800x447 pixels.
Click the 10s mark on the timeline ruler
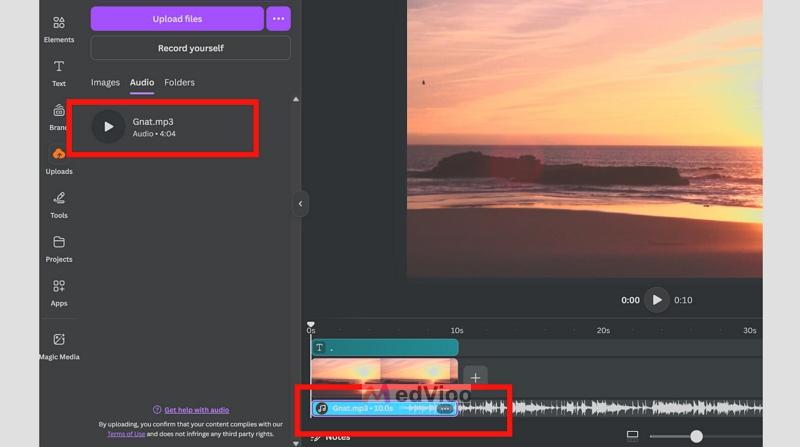click(x=457, y=331)
